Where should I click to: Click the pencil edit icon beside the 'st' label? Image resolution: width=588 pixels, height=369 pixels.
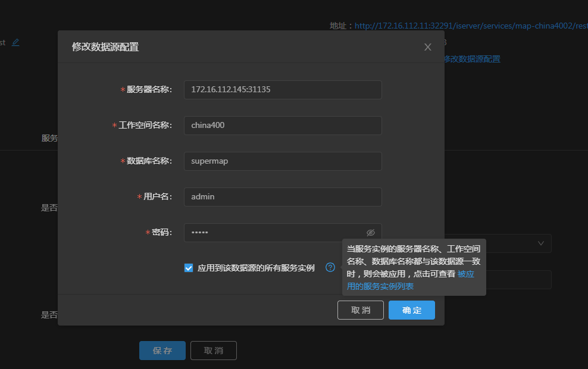click(x=15, y=42)
